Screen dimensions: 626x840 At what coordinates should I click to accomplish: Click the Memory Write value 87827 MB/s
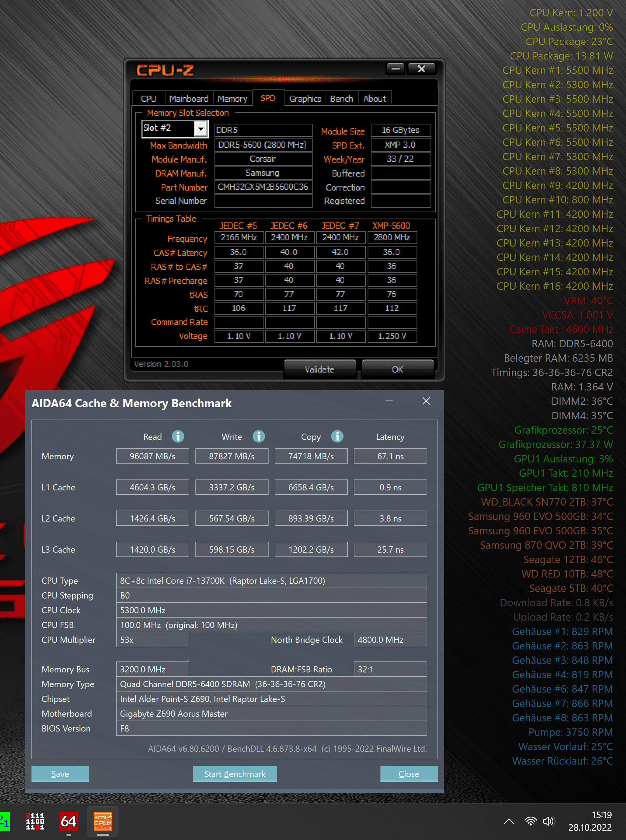232,456
